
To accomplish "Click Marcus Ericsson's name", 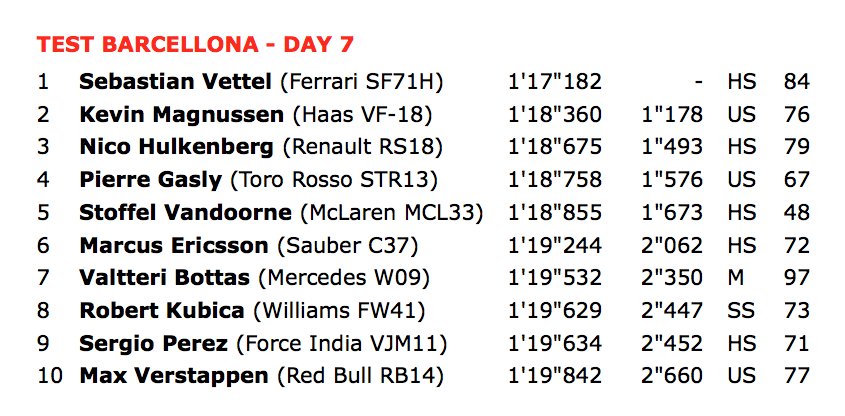I will click(173, 246).
